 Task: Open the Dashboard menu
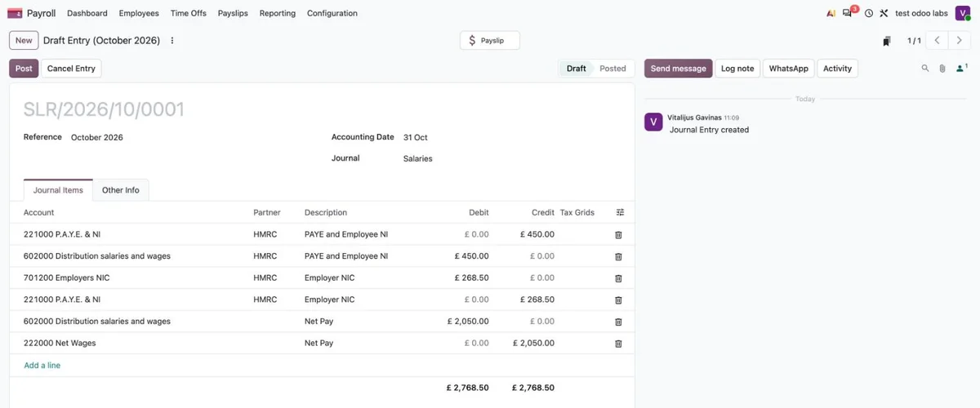pyautogui.click(x=87, y=13)
